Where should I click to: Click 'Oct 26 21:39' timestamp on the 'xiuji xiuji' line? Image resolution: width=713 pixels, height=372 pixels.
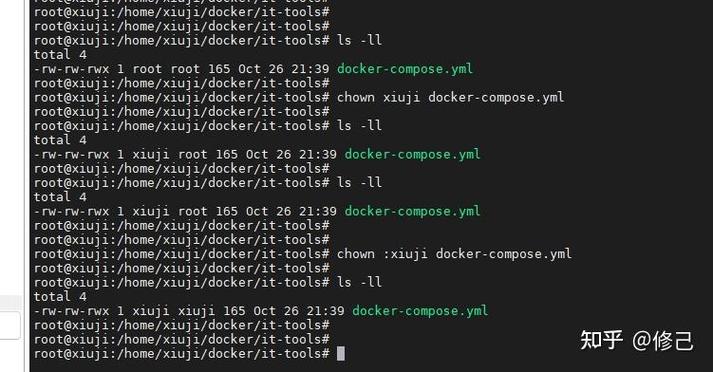[x=299, y=311]
